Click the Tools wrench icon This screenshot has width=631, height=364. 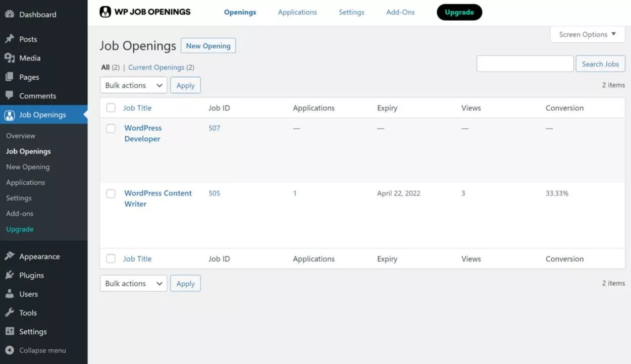(10, 313)
